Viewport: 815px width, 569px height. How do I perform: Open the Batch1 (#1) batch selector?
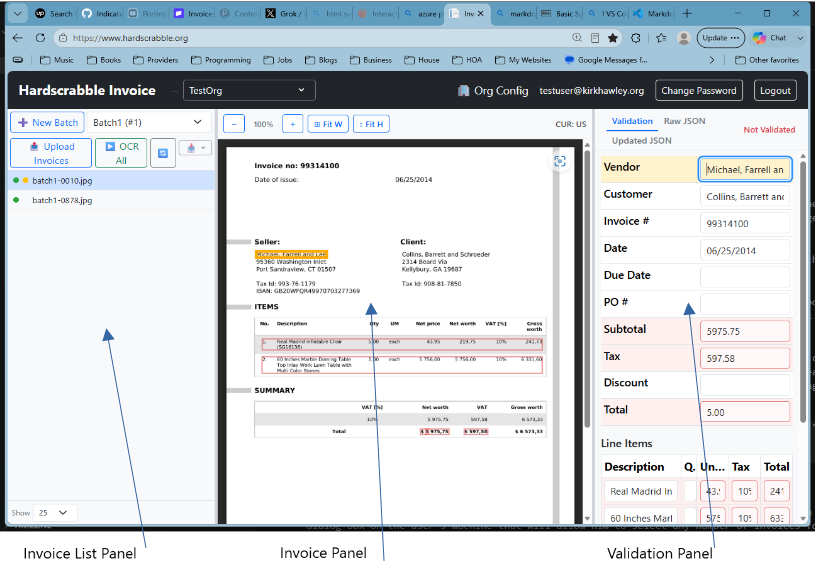pyautogui.click(x=148, y=123)
